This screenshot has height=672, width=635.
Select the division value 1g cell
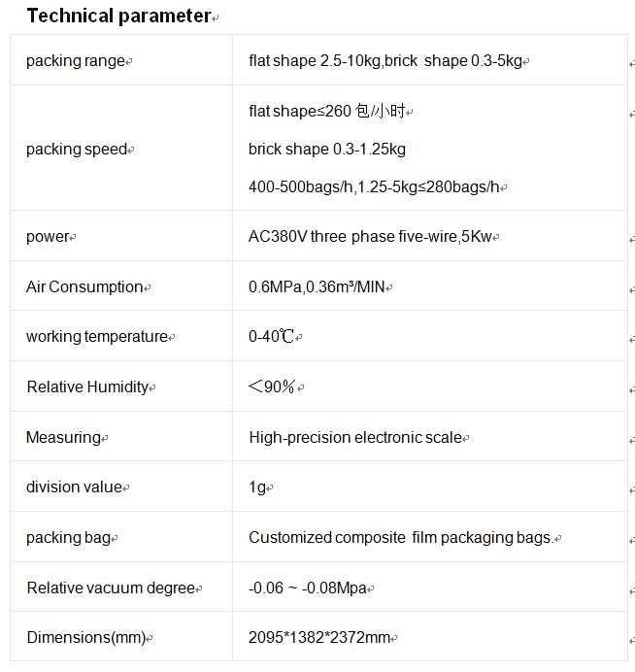(x=430, y=487)
